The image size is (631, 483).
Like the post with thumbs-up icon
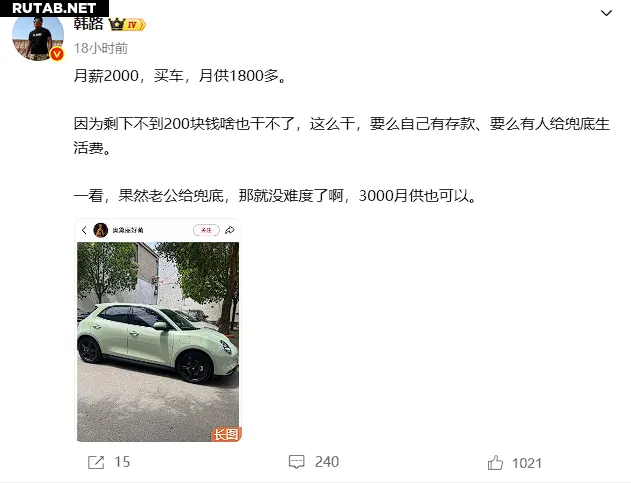pos(495,462)
